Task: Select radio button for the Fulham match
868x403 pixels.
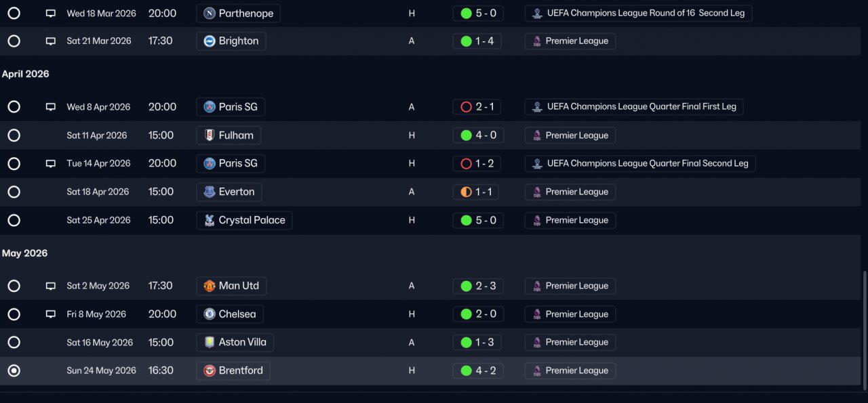Action: (14, 135)
